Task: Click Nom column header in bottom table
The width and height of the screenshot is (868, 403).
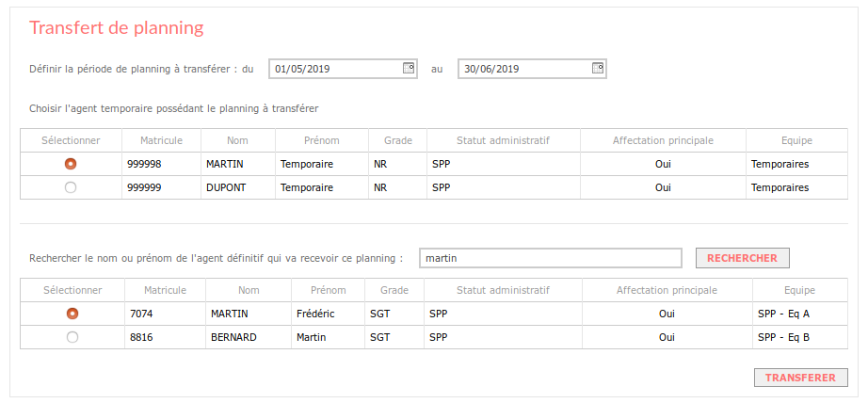Action: click(x=249, y=290)
